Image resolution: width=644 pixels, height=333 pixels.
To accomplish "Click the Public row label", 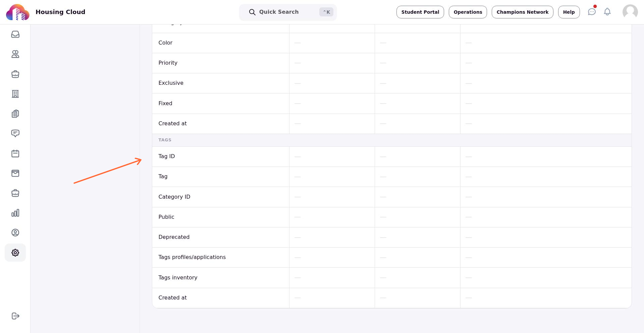I will (166, 217).
